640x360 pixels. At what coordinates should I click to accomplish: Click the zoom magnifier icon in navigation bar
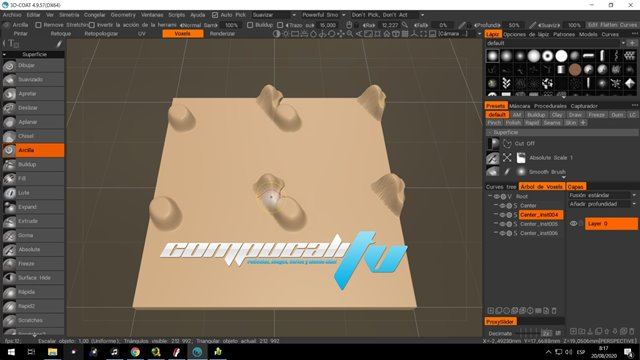(350, 34)
